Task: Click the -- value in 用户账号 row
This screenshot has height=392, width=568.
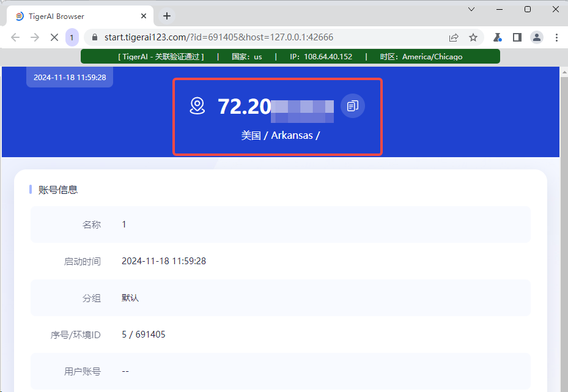Action: pyautogui.click(x=125, y=371)
